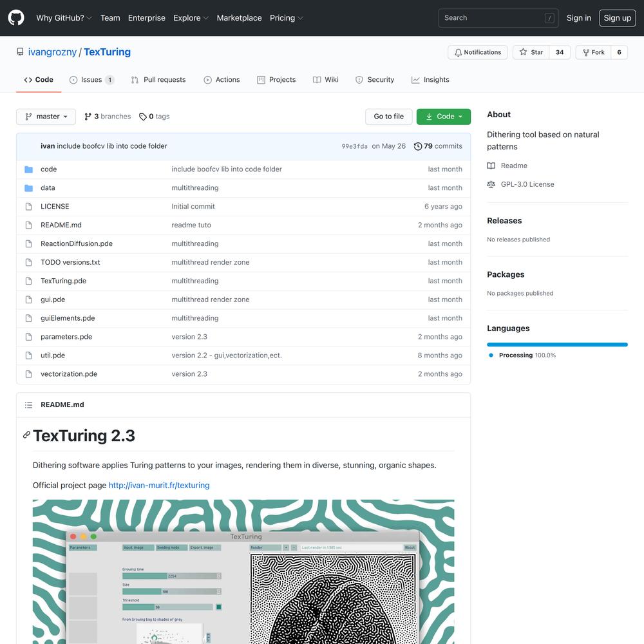Click the TODO versions.txt file icon
Screen dimensions: 644x644
(28, 263)
